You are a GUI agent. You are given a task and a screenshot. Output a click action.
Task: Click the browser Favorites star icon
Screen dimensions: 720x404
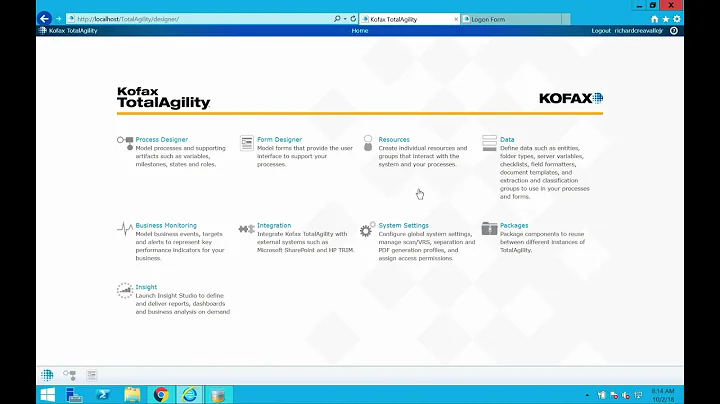(x=665, y=19)
